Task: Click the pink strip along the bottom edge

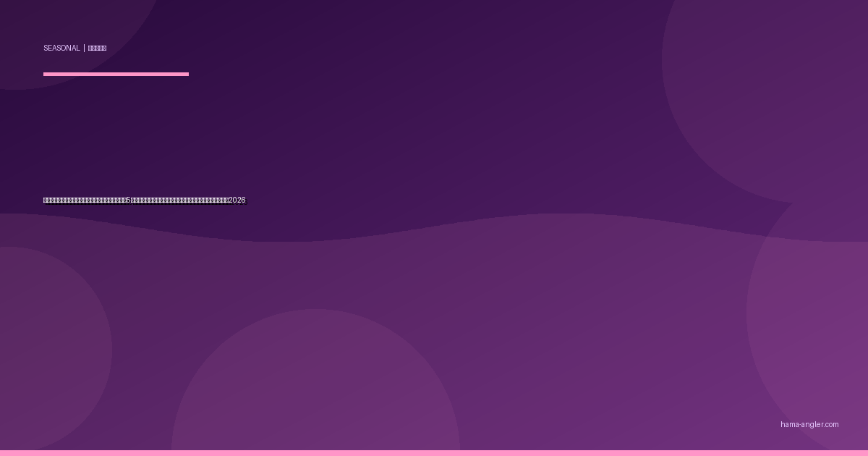Action: (434, 453)
